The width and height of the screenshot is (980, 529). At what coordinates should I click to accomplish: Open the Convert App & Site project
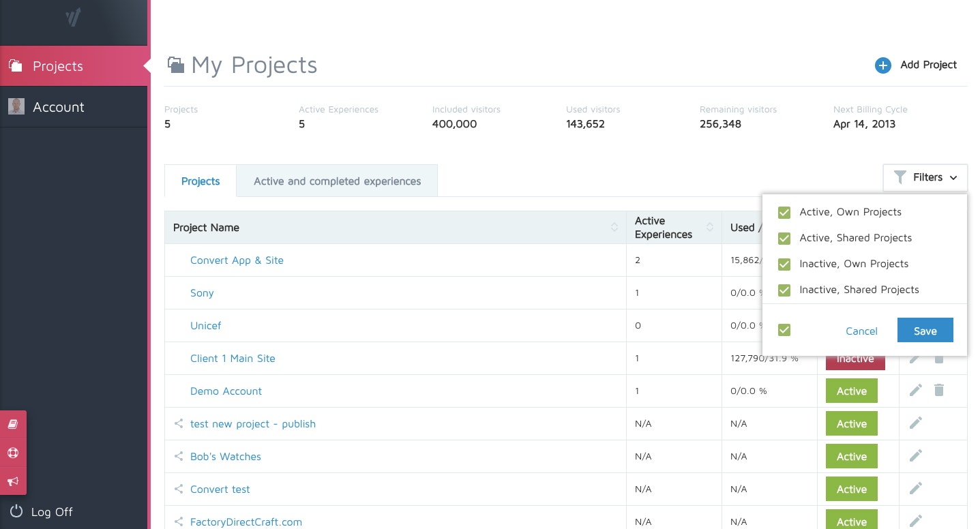(x=237, y=260)
